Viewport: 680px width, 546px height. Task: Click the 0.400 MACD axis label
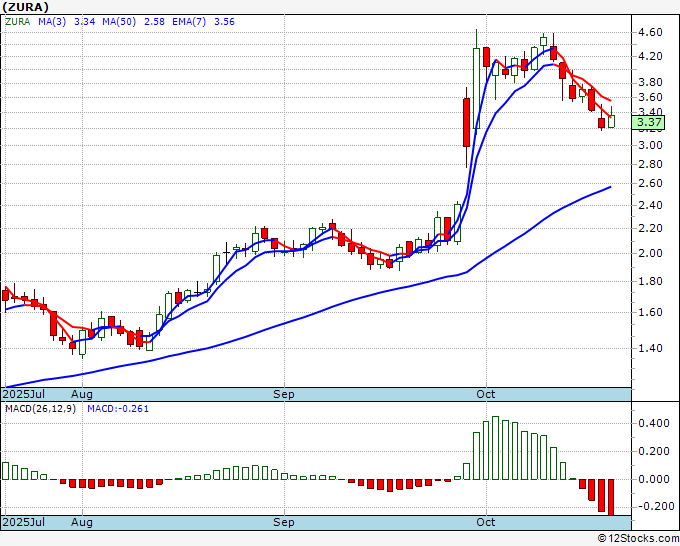[654, 423]
